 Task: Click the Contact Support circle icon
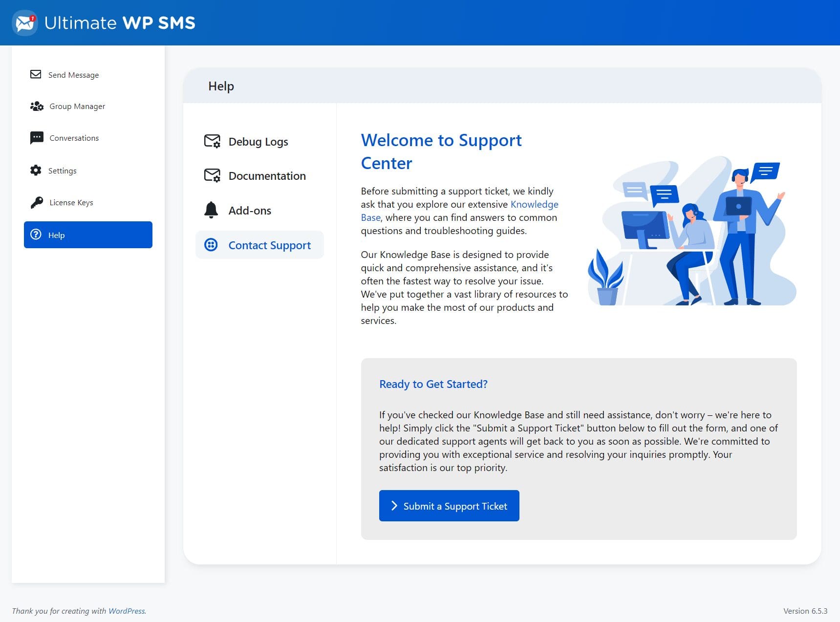(x=211, y=245)
